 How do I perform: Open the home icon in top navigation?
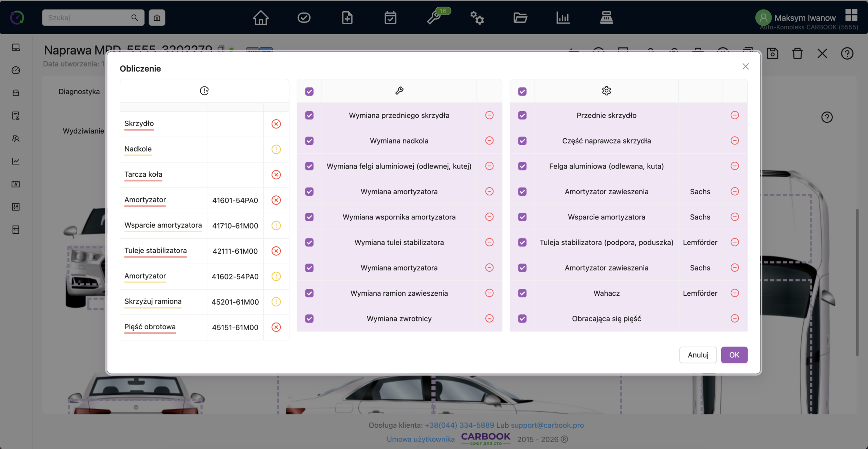click(261, 18)
